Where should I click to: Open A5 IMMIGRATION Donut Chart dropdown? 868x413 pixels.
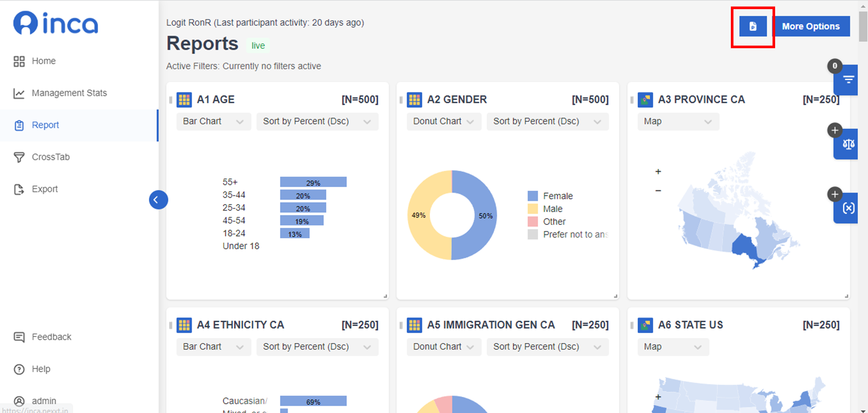pyautogui.click(x=444, y=347)
